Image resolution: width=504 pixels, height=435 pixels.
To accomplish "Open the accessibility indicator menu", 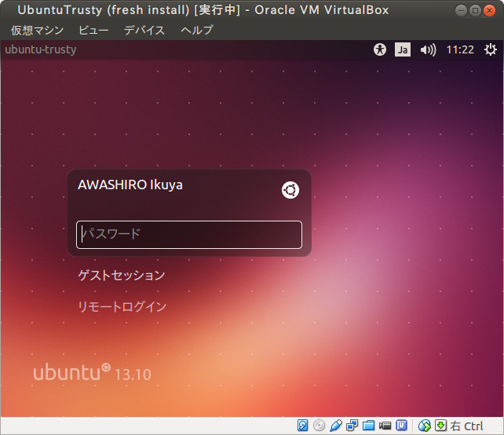I will (380, 49).
